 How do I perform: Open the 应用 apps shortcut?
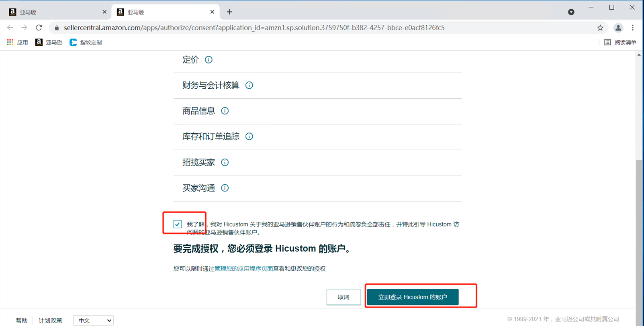coord(17,42)
